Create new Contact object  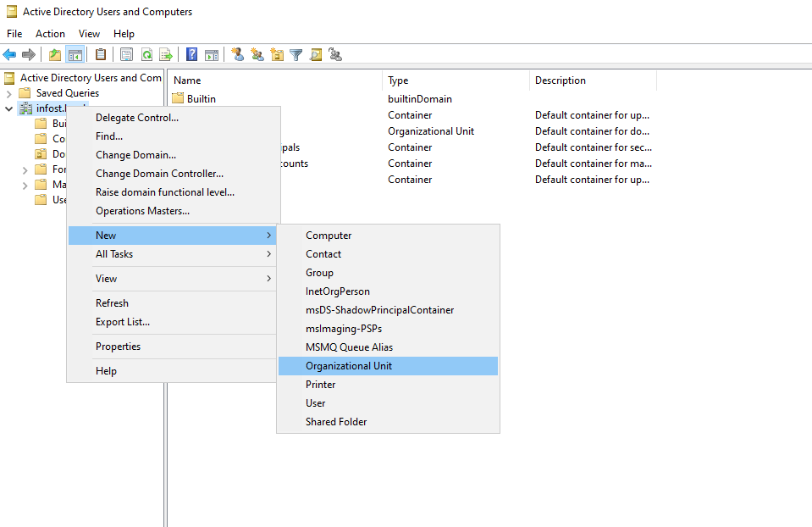(x=389, y=254)
